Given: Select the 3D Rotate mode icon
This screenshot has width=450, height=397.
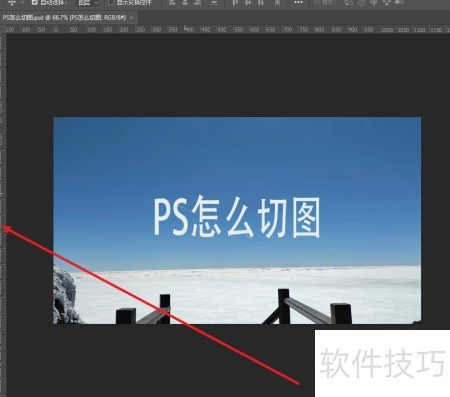Looking at the screenshot, I should tap(349, 2).
